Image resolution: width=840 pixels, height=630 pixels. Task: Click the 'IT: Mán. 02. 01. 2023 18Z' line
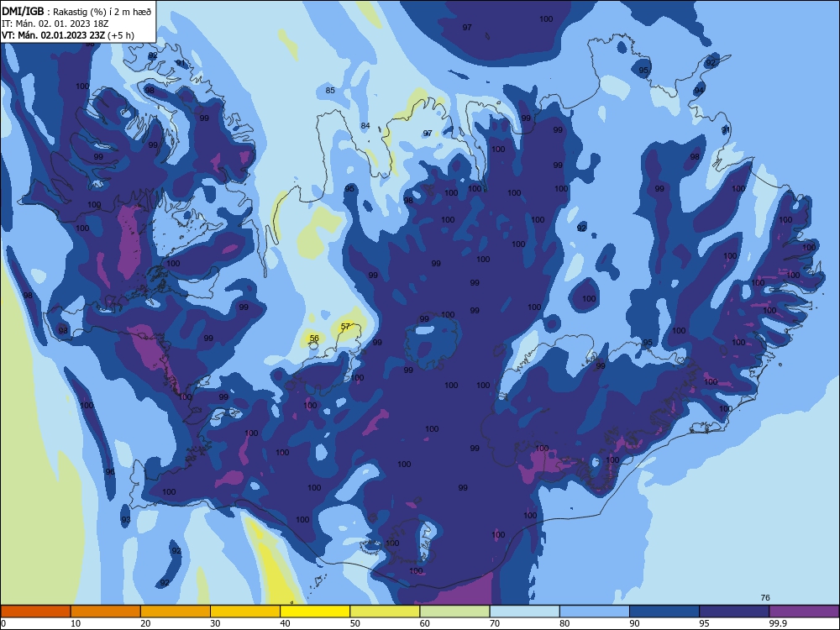coord(55,24)
